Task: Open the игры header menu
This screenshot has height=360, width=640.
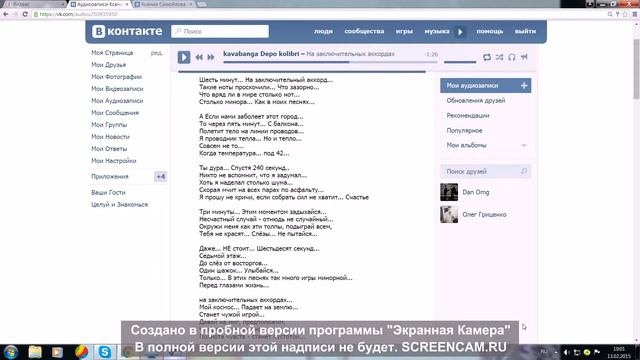Action: [404, 31]
